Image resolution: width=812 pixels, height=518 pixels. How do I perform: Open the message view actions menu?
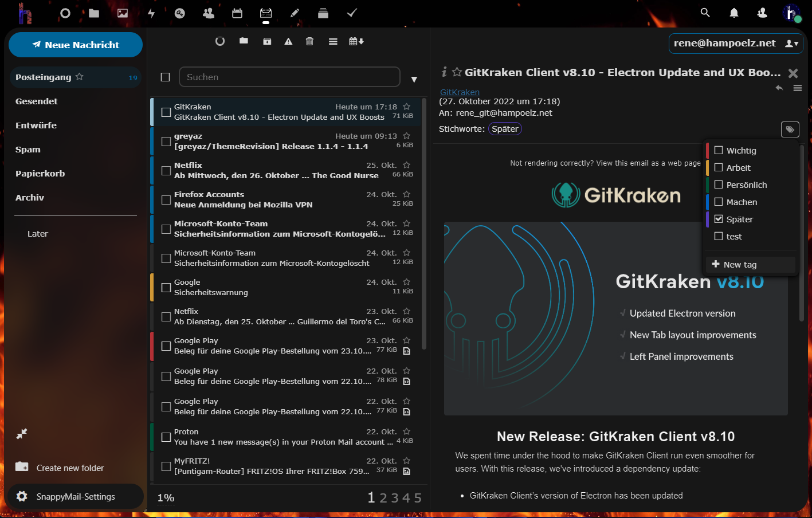(x=797, y=88)
